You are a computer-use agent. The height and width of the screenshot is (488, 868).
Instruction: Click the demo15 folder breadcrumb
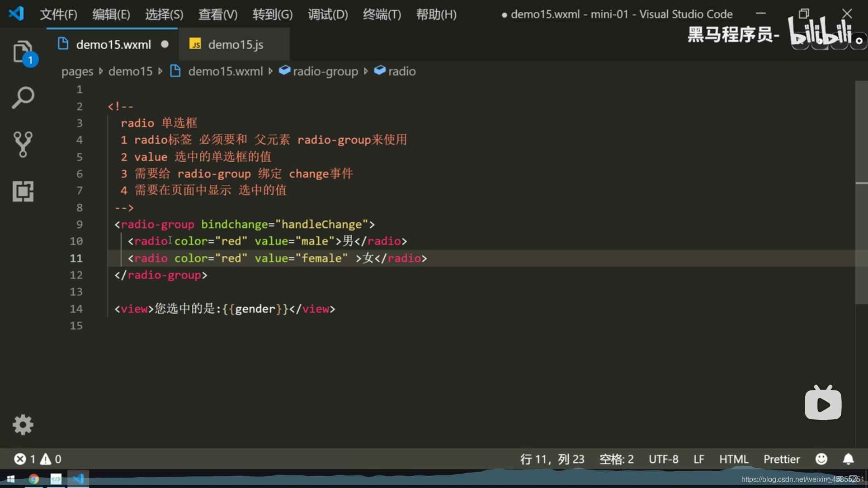pos(130,71)
